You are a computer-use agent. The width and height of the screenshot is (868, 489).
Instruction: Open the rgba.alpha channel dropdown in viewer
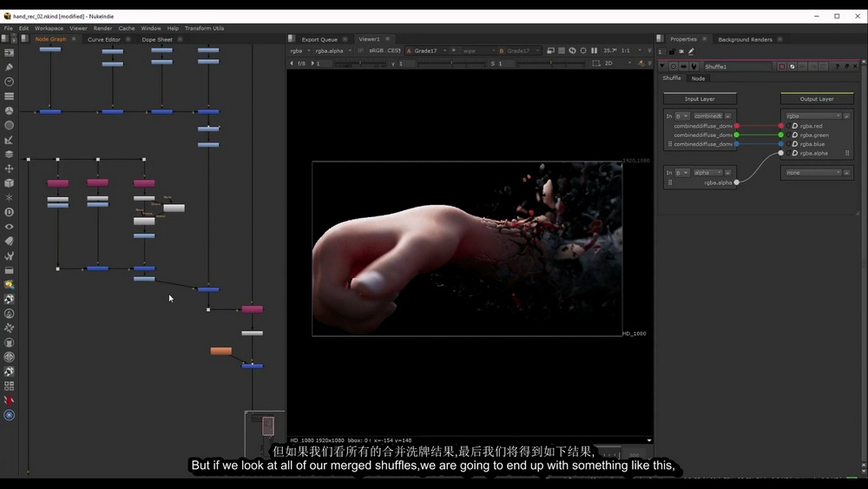pyautogui.click(x=333, y=51)
